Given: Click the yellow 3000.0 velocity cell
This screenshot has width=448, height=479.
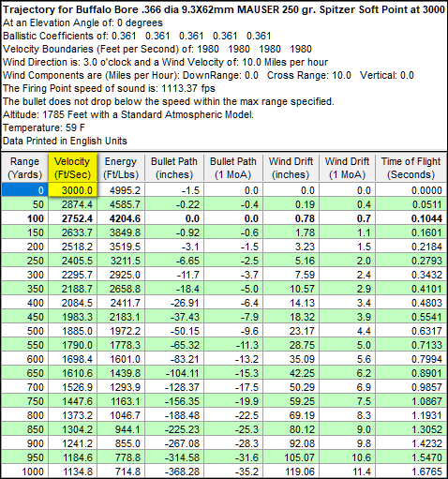Looking at the screenshot, I should pos(72,190).
